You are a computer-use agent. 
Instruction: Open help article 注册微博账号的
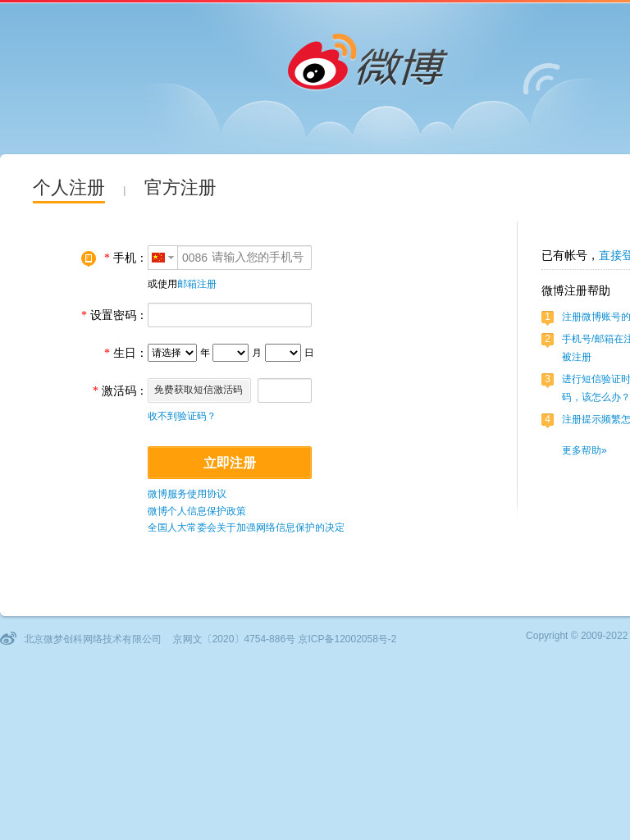[596, 317]
